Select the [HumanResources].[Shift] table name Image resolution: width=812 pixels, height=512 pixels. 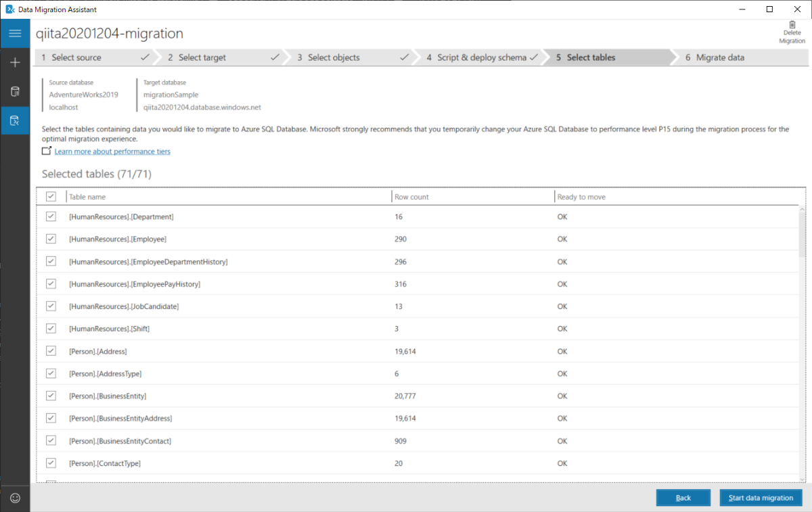pos(109,328)
